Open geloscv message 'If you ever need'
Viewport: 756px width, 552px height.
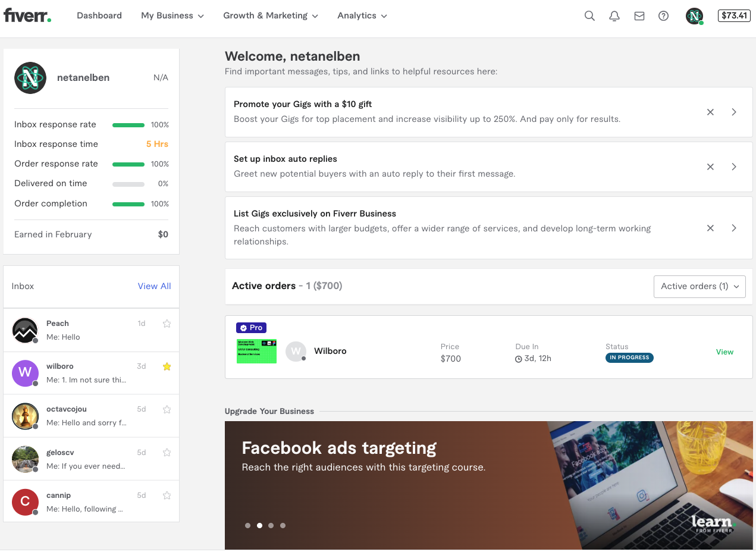(x=86, y=466)
